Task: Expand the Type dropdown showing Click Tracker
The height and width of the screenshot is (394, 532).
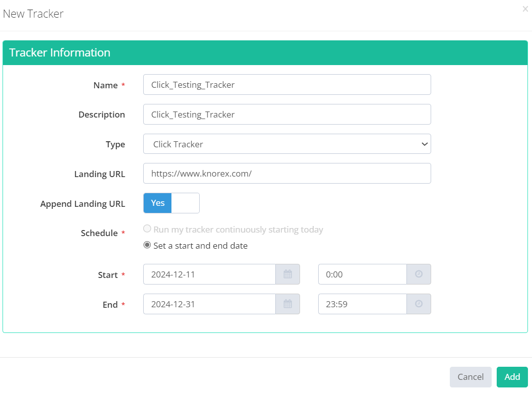Action: 287,144
